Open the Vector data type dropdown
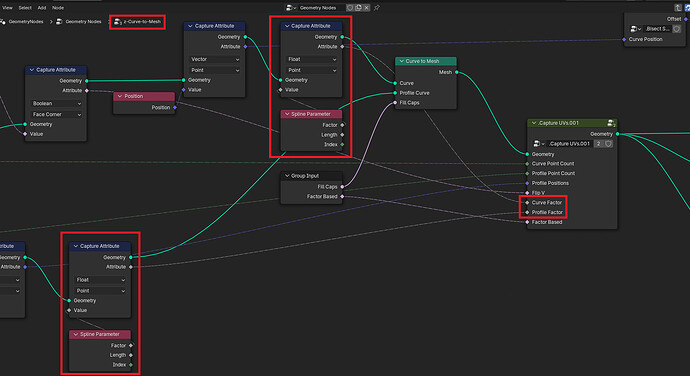The image size is (690, 376). (215, 59)
